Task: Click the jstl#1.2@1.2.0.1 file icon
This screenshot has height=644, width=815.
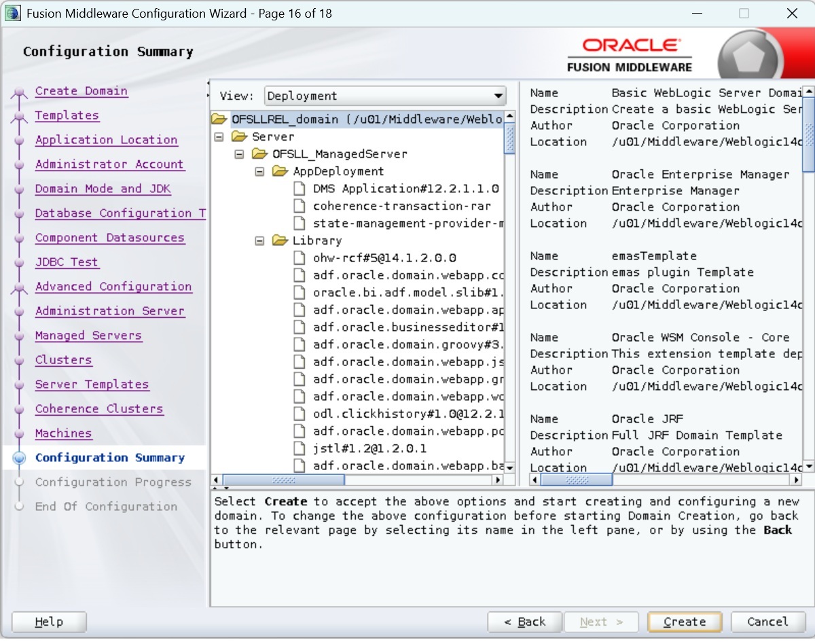Action: pos(300,448)
